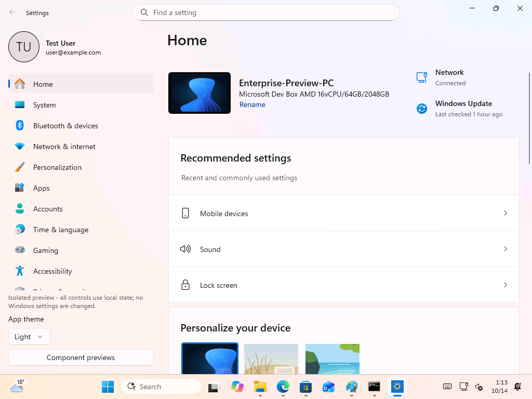Click the muted volume tray icon
Screen dimensions: 532x399
pos(479,387)
